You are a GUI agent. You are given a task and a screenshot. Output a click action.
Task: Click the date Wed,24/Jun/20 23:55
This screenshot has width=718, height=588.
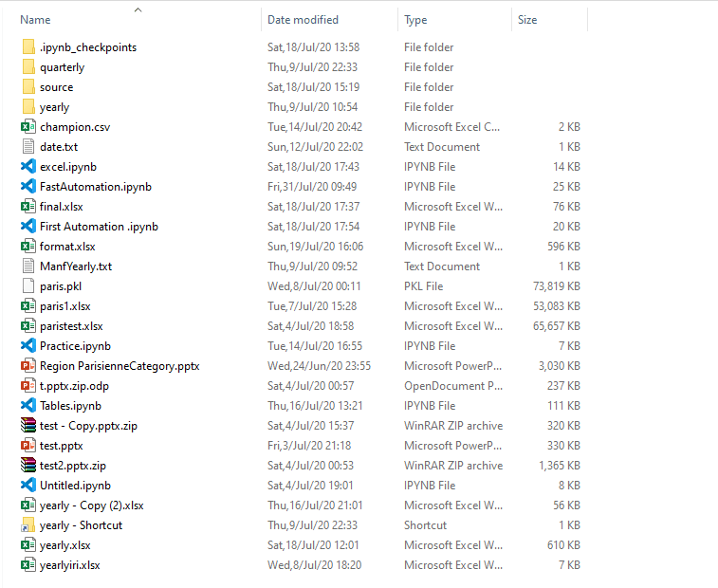319,366
